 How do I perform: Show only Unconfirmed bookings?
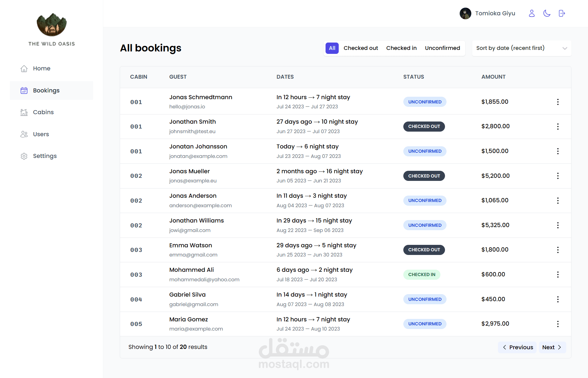point(442,48)
